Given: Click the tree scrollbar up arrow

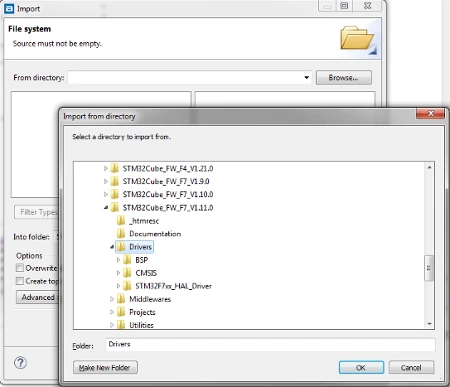Looking at the screenshot, I should 429,167.
